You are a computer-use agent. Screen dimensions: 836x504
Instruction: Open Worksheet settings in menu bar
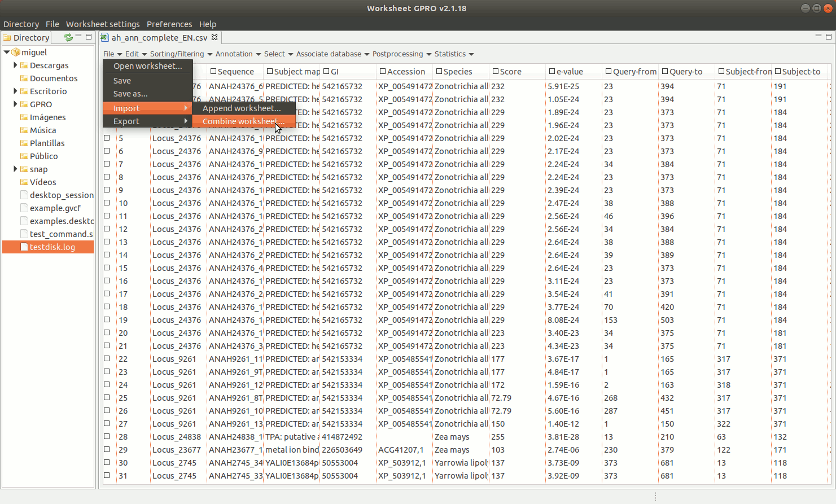click(x=103, y=24)
